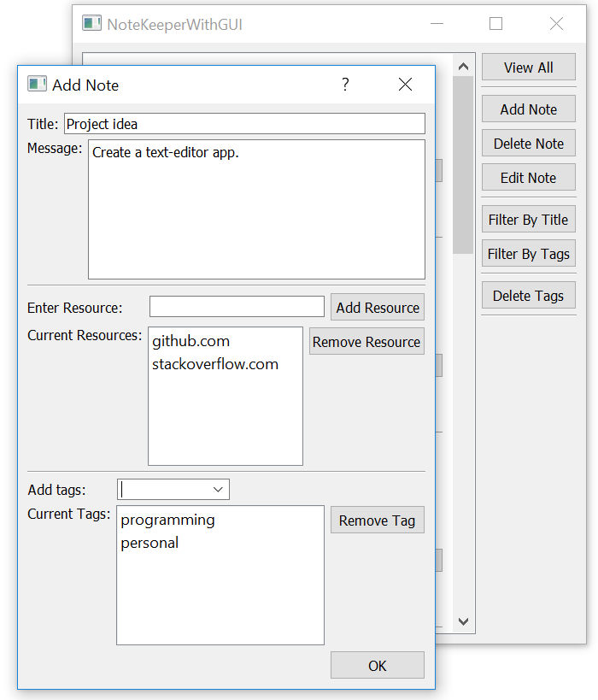The width and height of the screenshot is (598, 700).
Task: Click the Remove Resource button
Action: (x=366, y=342)
